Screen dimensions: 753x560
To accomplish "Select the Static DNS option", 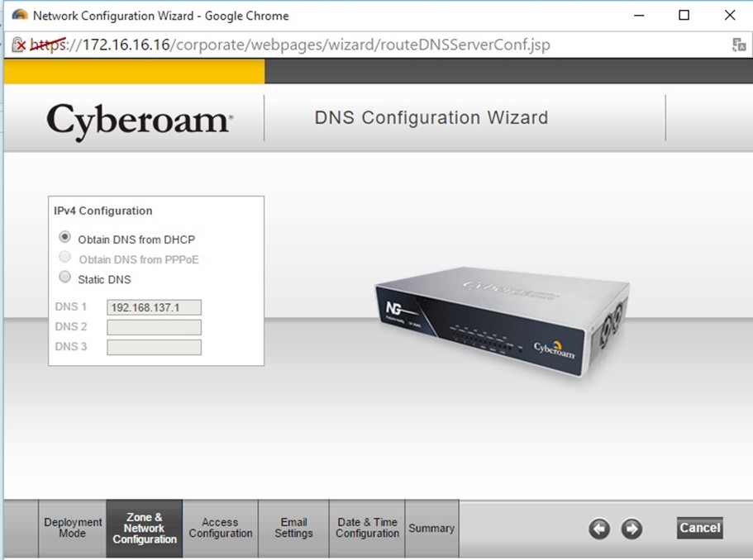I will click(64, 277).
